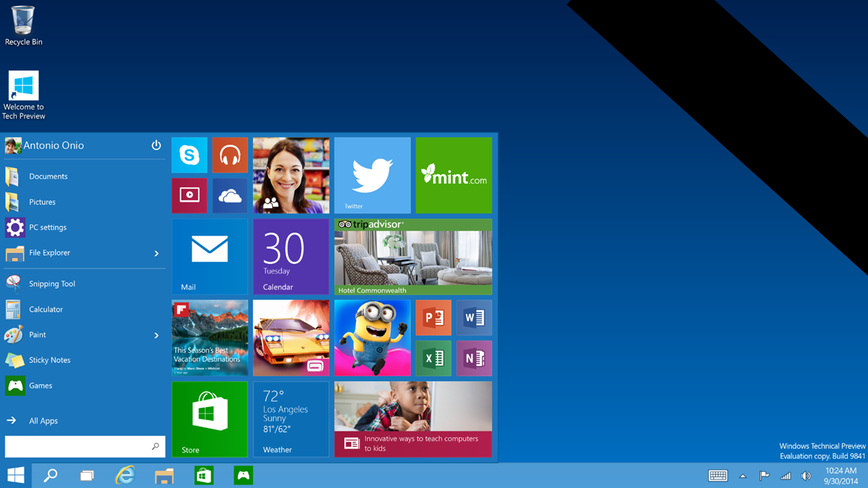
Task: Launch the yellow sports car game tile
Action: click(291, 338)
